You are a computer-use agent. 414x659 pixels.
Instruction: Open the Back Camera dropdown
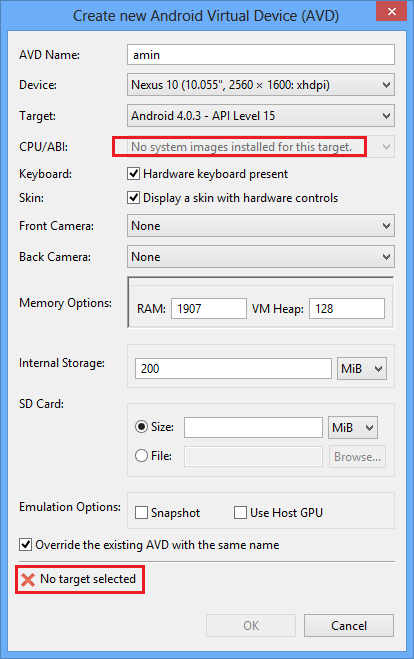point(261,257)
